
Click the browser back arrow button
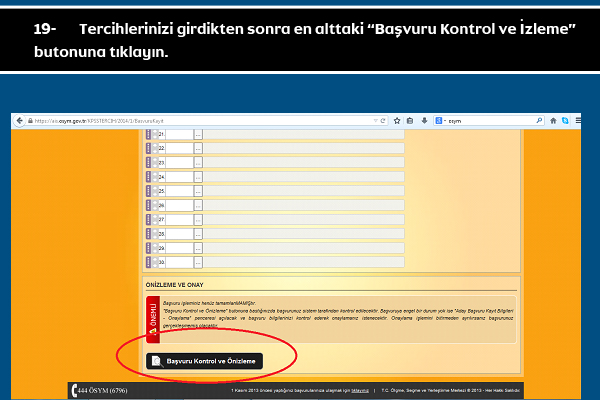click(18, 120)
